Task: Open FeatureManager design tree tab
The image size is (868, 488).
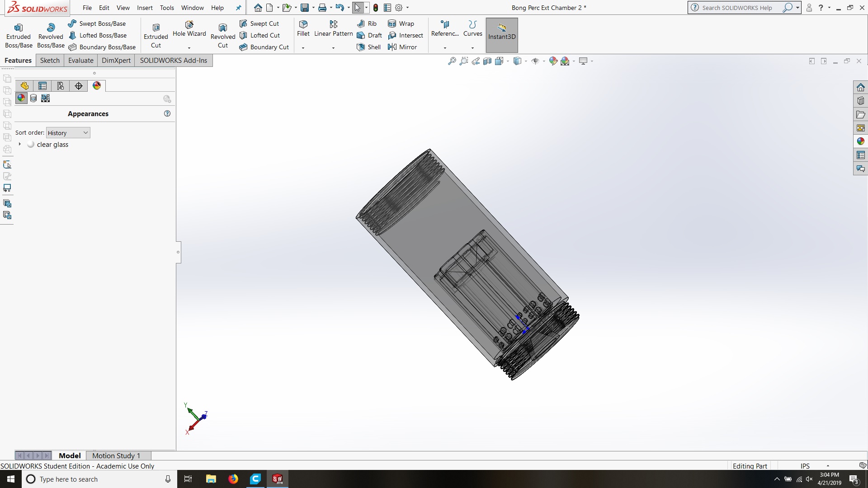Action: 24,86
